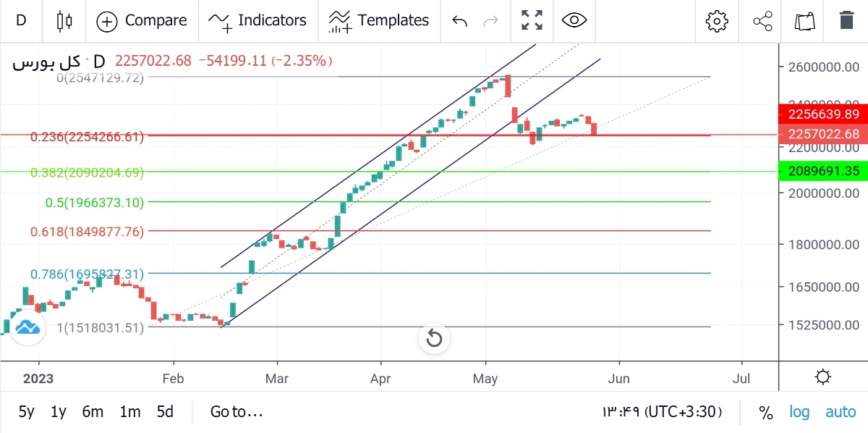Open the D interval dropdown
Image resolution: width=868 pixels, height=433 pixels.
point(21,20)
